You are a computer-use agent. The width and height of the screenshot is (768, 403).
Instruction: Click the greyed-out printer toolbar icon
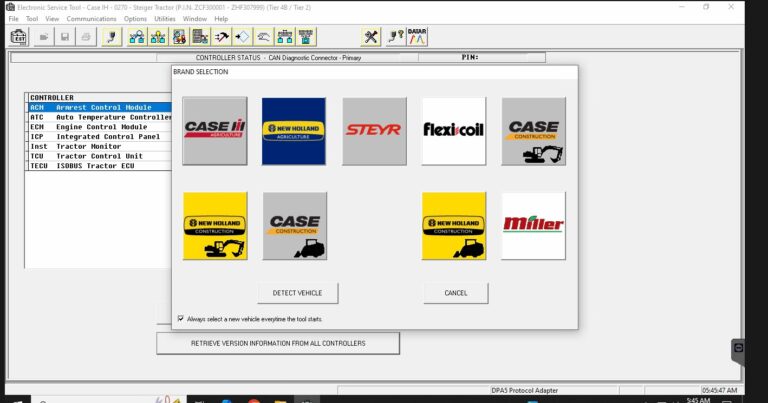tap(86, 37)
